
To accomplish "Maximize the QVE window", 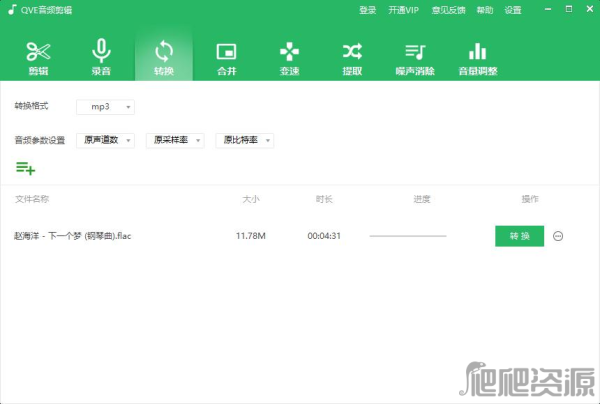I will [x=569, y=9].
